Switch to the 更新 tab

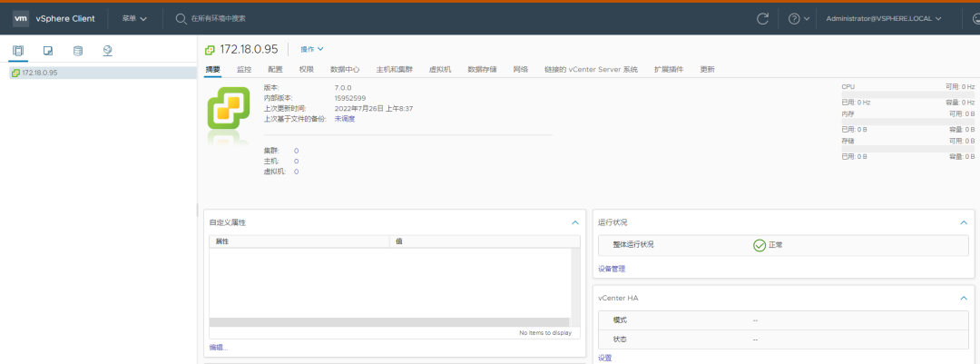tap(708, 69)
